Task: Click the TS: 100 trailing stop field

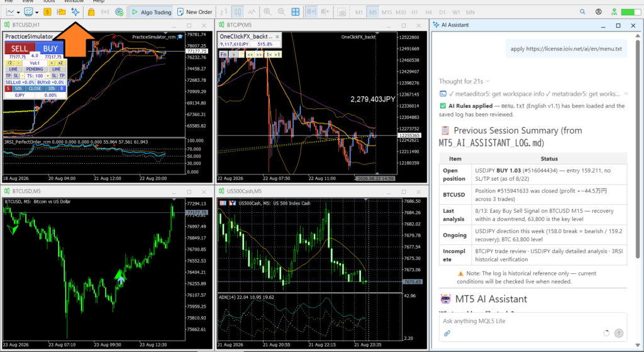Action: click(x=35, y=76)
